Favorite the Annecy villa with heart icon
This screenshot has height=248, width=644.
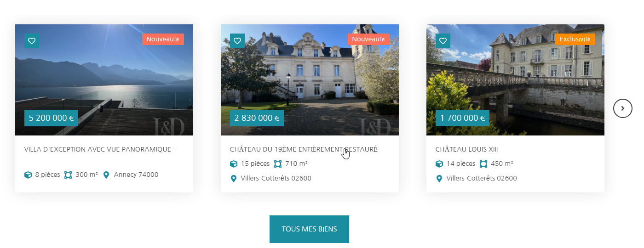point(32,41)
